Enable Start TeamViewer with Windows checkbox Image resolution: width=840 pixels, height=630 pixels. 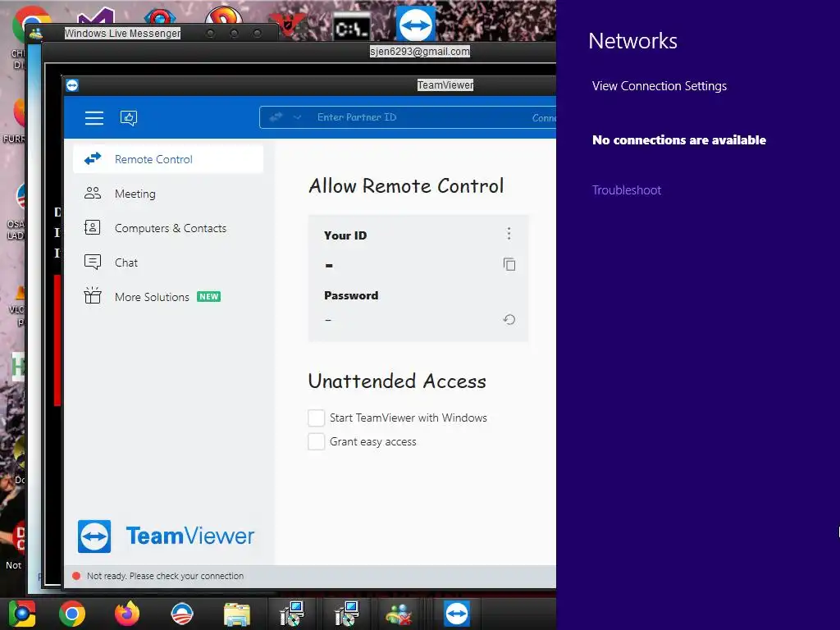coord(316,418)
